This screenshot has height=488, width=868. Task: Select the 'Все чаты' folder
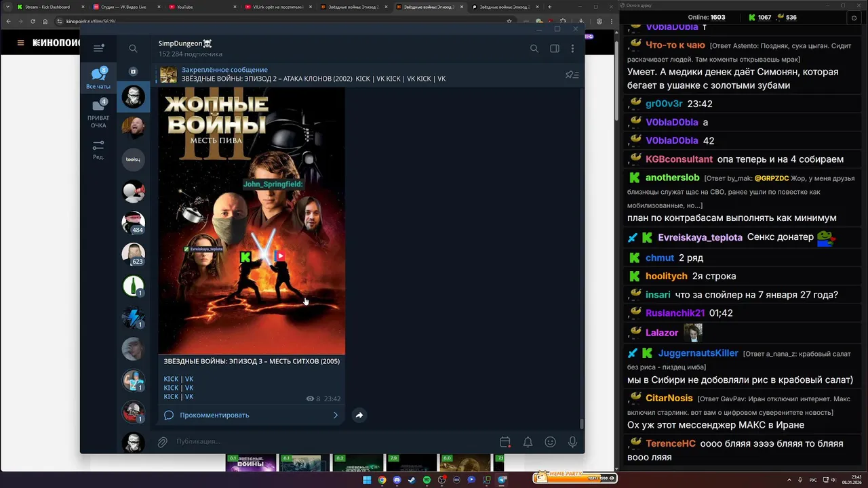pos(98,79)
